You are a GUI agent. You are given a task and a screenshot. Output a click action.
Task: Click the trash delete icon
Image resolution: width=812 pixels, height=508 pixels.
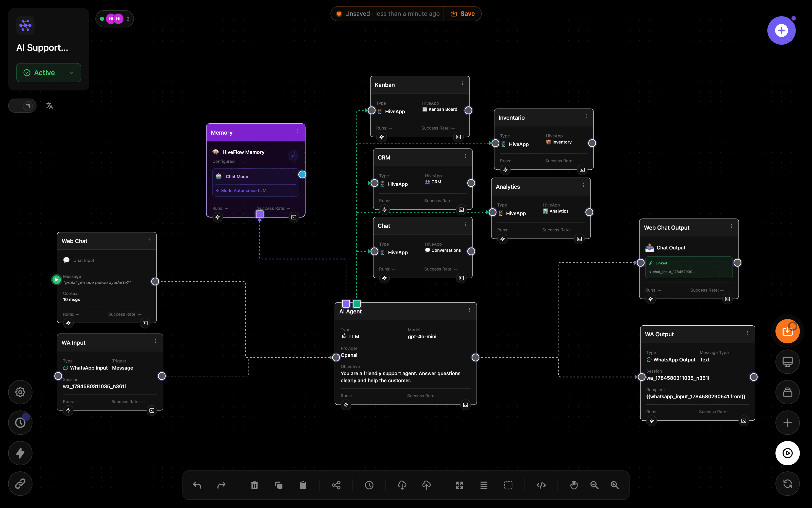(x=254, y=485)
